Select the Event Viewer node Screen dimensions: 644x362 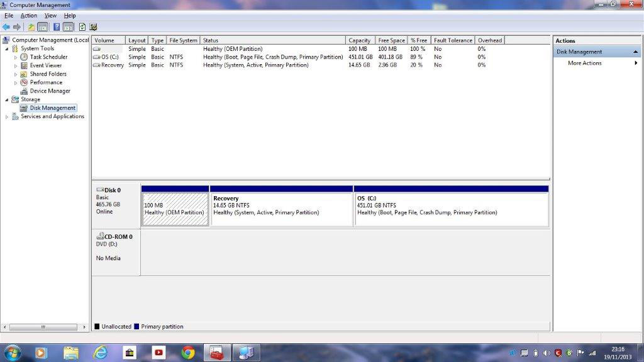(x=45, y=65)
